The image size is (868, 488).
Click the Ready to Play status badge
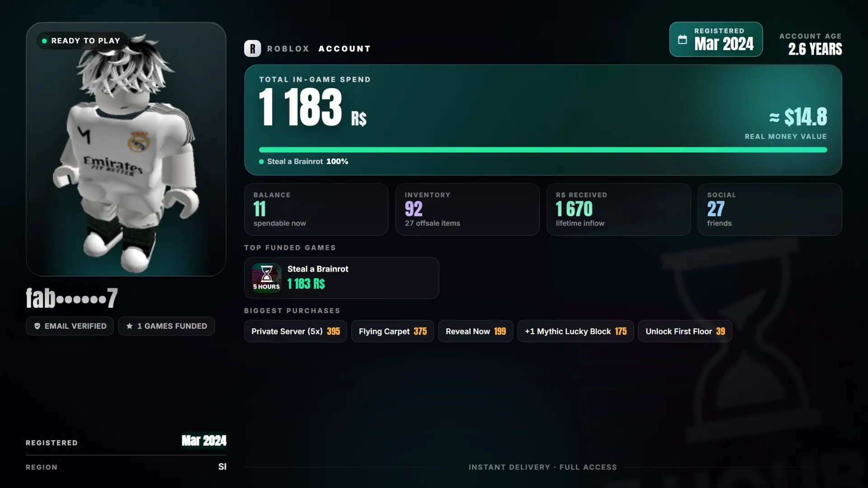[x=81, y=41]
